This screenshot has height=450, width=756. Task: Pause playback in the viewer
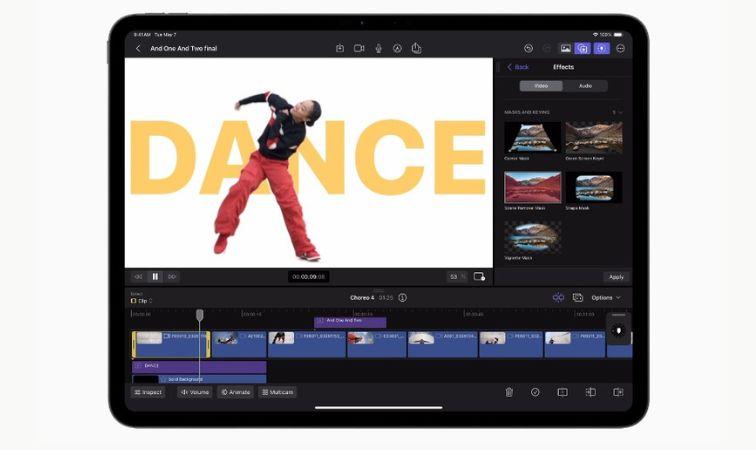pyautogui.click(x=155, y=276)
